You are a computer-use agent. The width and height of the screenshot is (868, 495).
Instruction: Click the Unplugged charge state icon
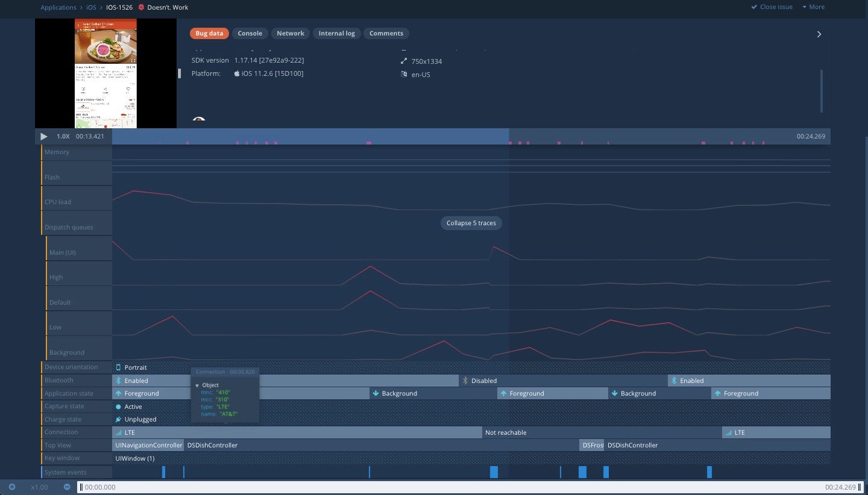coord(119,419)
